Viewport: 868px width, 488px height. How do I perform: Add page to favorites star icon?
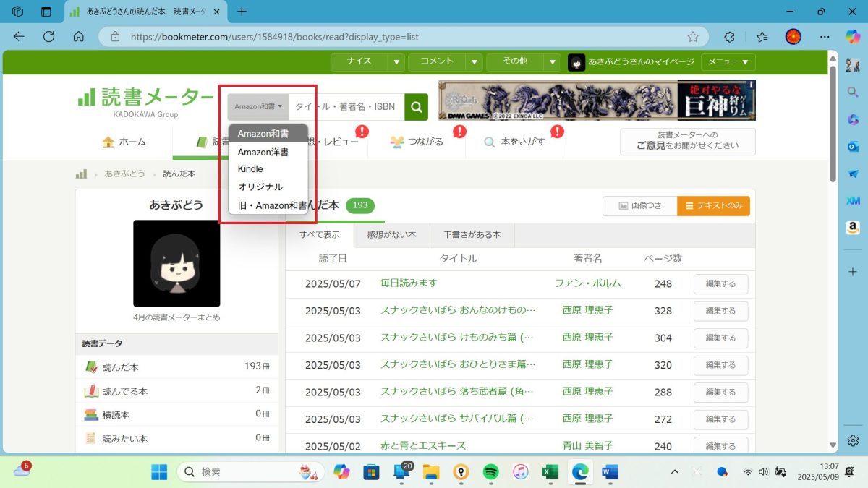click(692, 37)
